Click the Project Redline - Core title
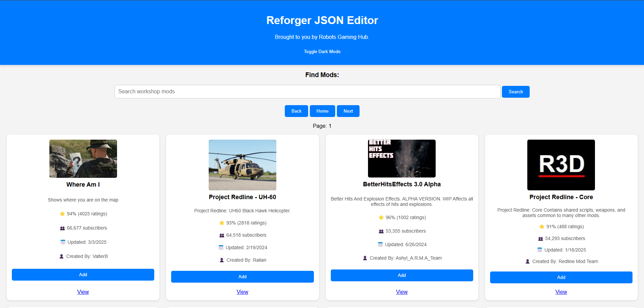 [561, 197]
